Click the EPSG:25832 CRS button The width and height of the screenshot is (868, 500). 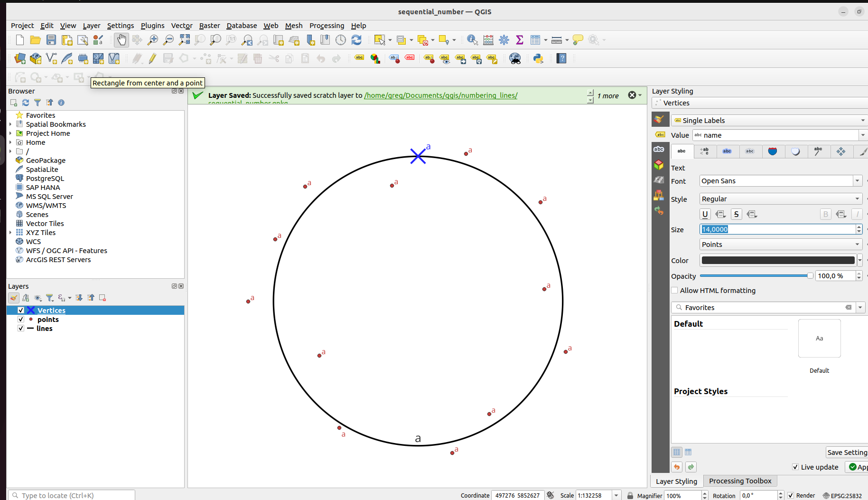tap(842, 495)
